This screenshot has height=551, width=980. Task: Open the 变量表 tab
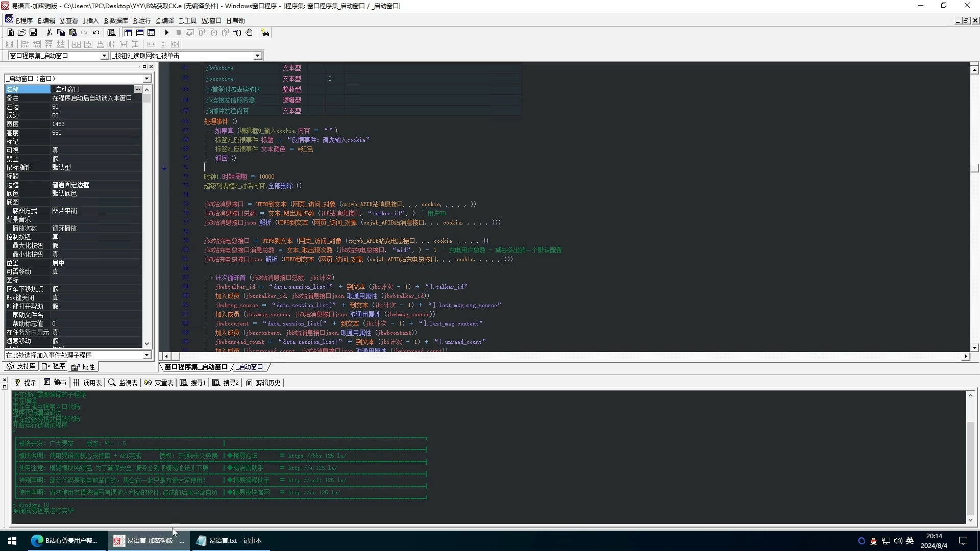(x=159, y=382)
